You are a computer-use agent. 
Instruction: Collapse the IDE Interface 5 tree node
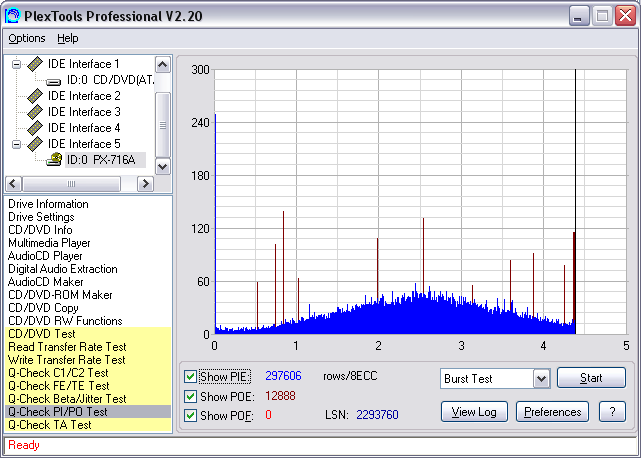pyautogui.click(x=16, y=144)
